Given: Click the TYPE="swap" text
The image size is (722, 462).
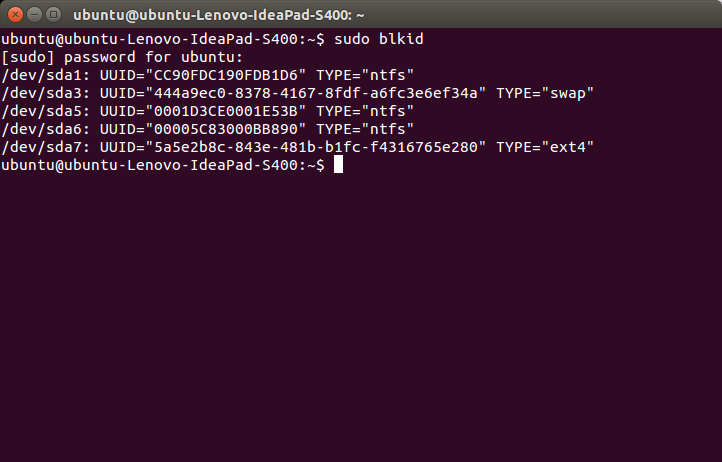Looking at the screenshot, I should [545, 92].
